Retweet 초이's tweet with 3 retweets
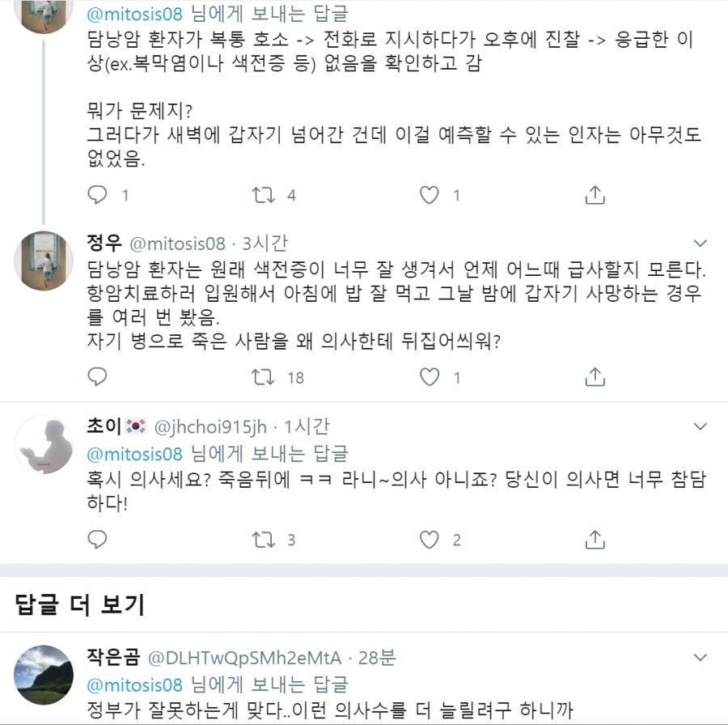Image resolution: width=728 pixels, height=725 pixels. click(x=264, y=540)
